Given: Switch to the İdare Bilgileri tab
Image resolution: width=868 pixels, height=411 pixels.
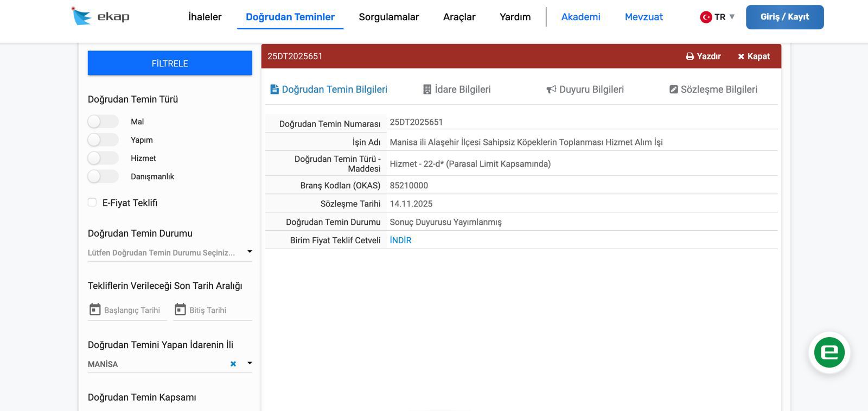Looking at the screenshot, I should tap(457, 90).
